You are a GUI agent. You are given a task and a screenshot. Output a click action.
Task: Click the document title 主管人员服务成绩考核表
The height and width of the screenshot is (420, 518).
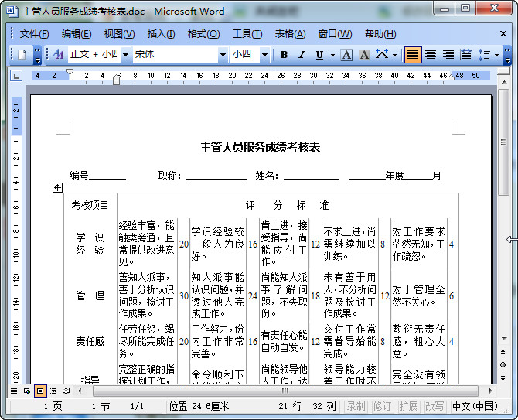(x=260, y=147)
